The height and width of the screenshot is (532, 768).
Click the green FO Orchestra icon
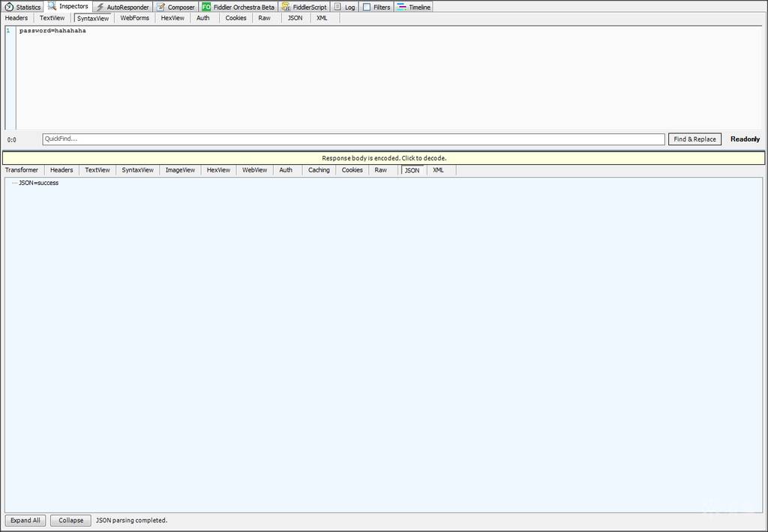click(206, 7)
